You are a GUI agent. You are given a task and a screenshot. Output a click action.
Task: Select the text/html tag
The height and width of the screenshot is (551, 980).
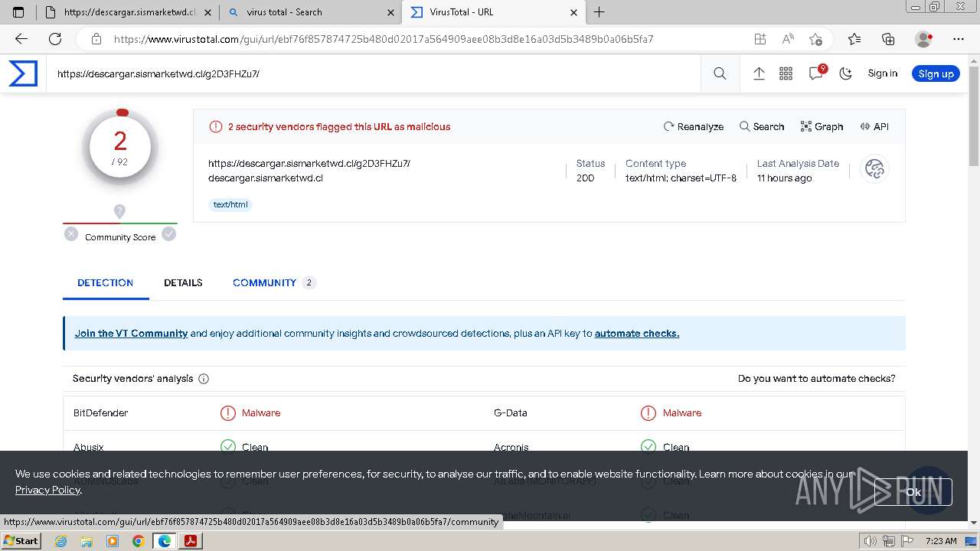tap(230, 204)
